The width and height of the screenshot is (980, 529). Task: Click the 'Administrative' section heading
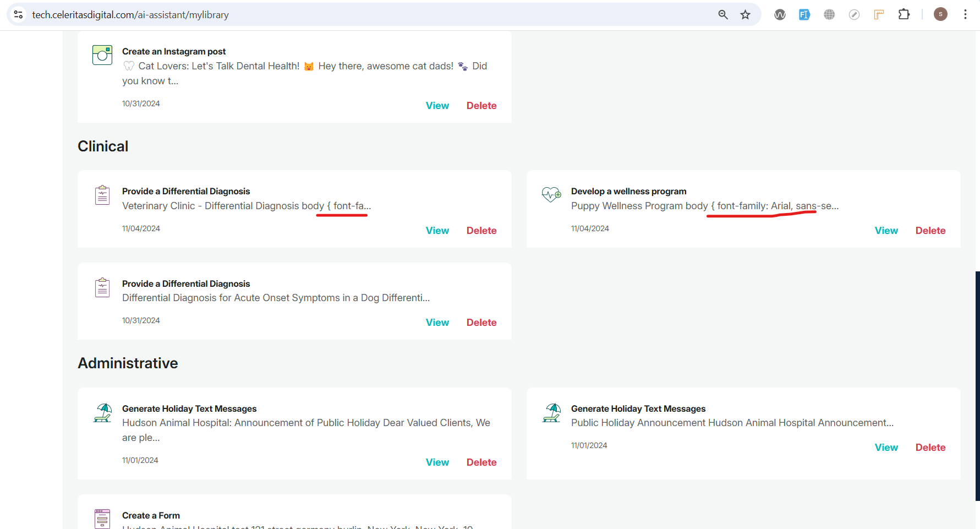(x=128, y=363)
